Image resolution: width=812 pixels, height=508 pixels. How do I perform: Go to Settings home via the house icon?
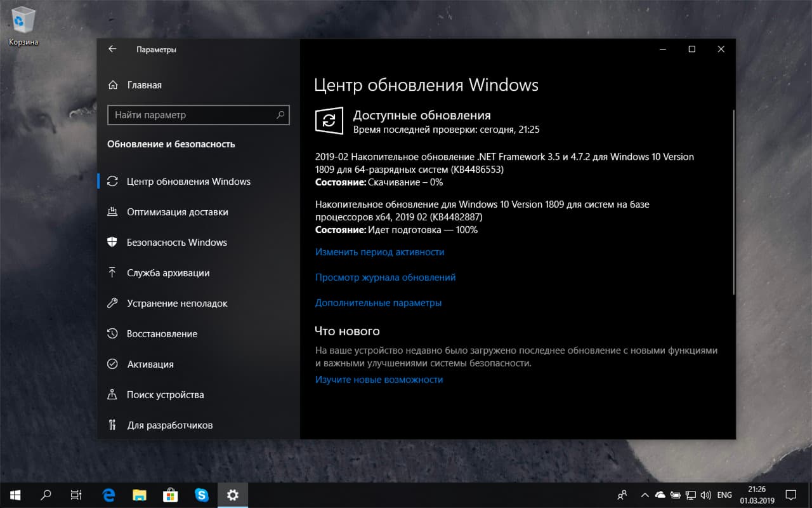click(x=114, y=84)
